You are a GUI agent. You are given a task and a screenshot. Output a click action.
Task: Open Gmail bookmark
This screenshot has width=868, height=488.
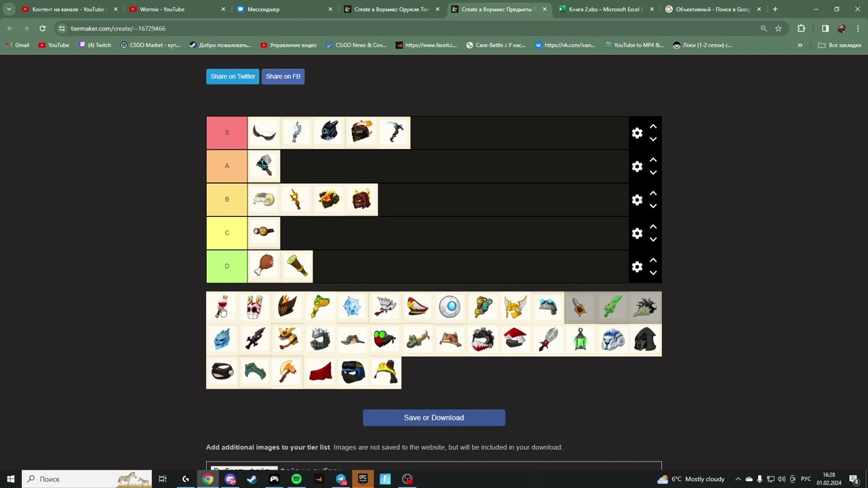(x=18, y=45)
